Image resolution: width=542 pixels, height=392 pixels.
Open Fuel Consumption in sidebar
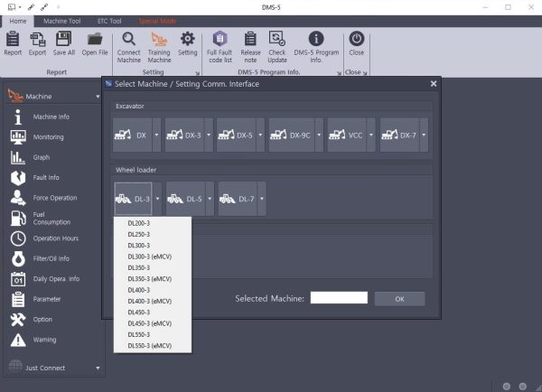coord(51,218)
